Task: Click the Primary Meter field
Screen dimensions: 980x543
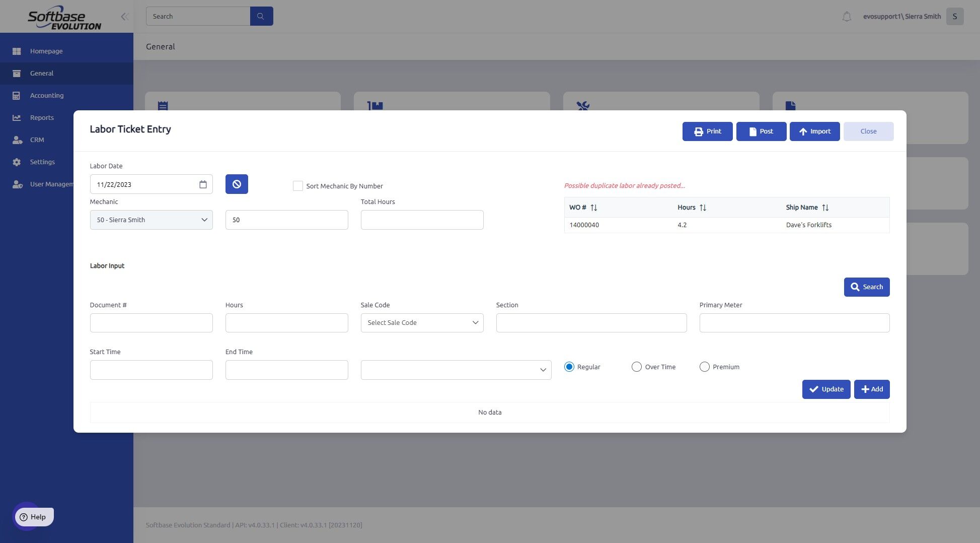Action: [795, 323]
